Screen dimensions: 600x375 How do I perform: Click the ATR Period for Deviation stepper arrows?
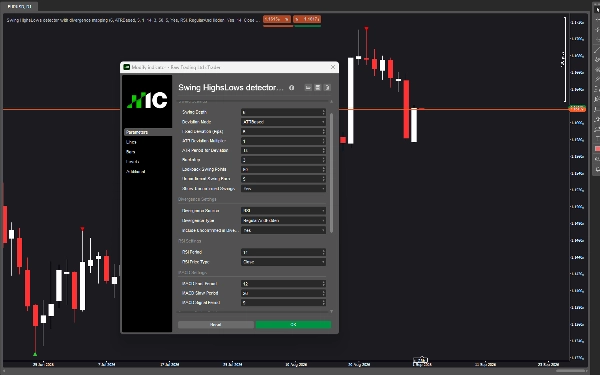[x=323, y=150]
